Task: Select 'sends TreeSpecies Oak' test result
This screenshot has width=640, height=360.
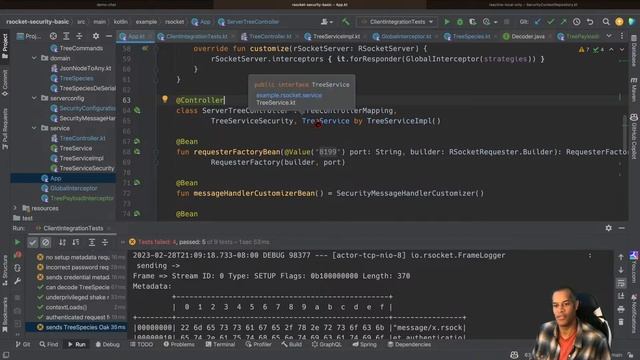Action: pos(76,327)
